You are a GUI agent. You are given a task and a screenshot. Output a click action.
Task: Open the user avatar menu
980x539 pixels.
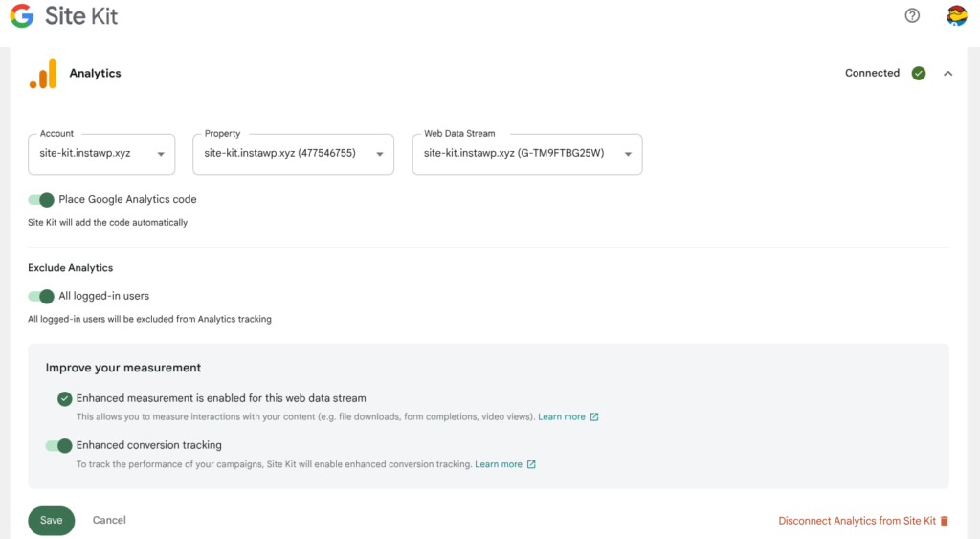point(956,15)
